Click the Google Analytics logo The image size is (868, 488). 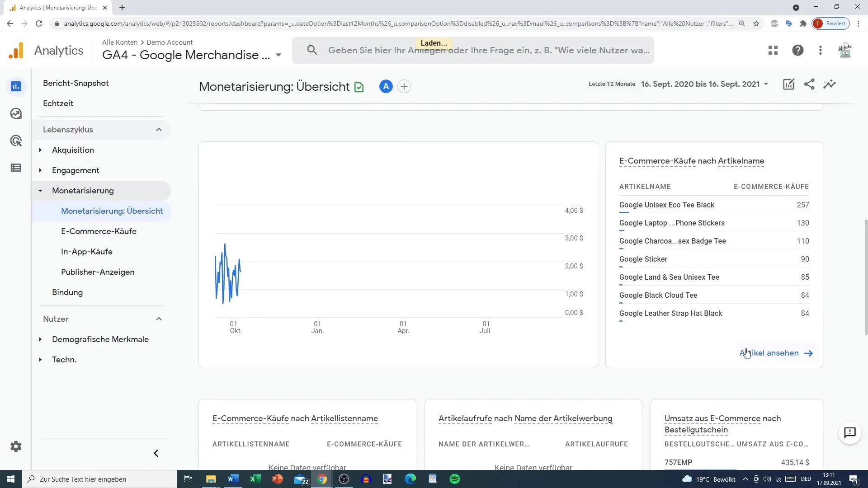(x=16, y=50)
